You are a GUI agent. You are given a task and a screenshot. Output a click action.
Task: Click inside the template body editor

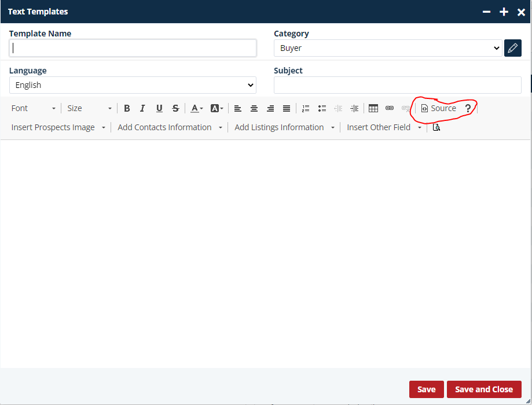[x=265, y=254]
